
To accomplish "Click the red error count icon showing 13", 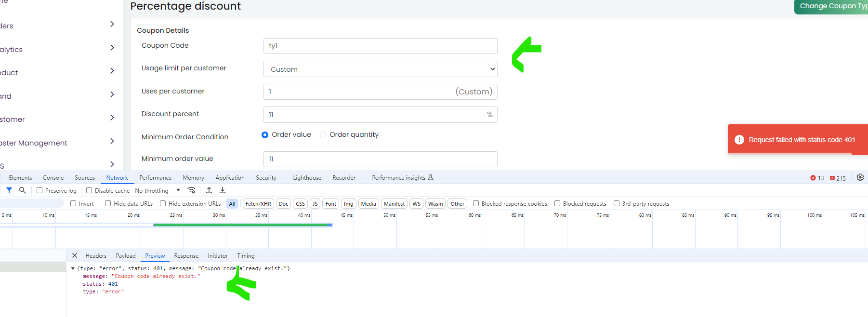I will [813, 178].
